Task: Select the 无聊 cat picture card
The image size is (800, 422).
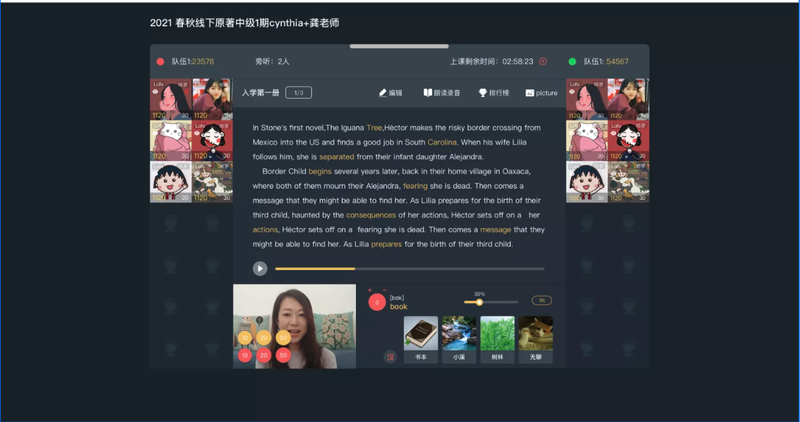Action: tap(536, 339)
